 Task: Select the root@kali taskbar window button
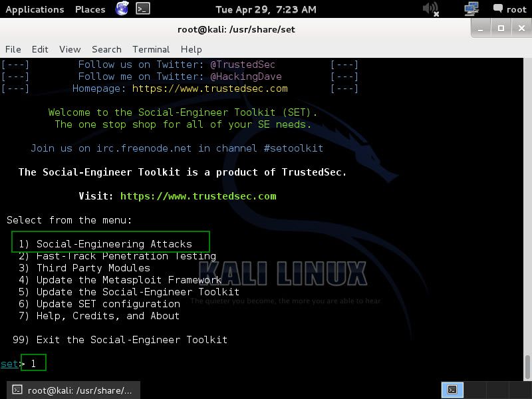73,390
